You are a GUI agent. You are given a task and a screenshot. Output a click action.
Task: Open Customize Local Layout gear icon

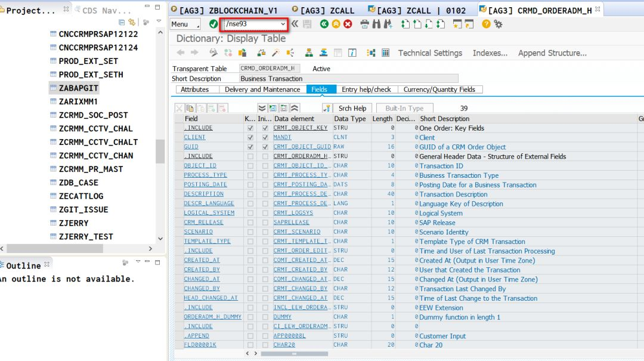(x=498, y=24)
